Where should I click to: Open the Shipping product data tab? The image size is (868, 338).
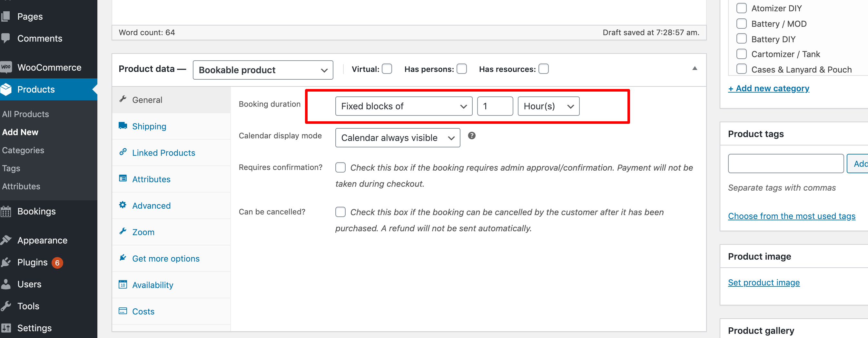coord(171,126)
